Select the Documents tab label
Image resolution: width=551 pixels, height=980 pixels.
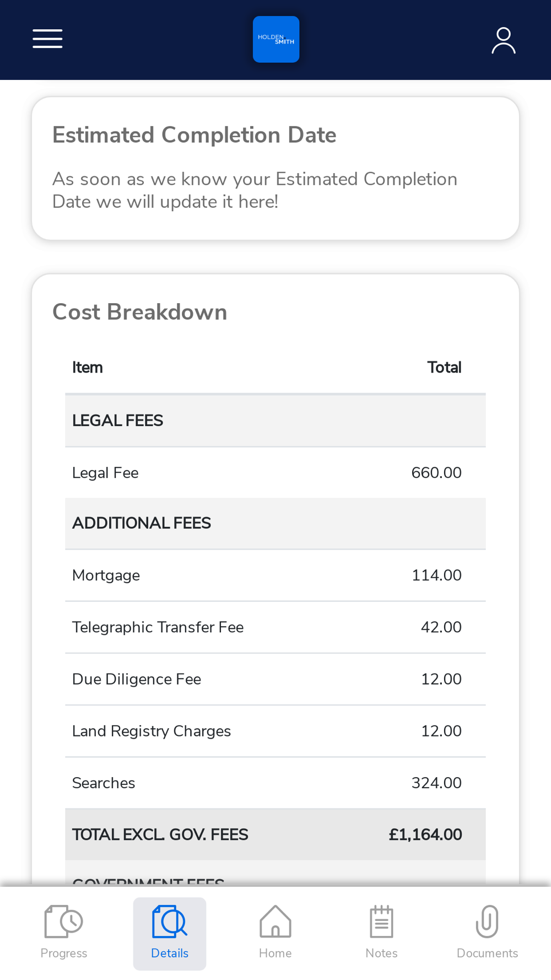click(x=487, y=953)
